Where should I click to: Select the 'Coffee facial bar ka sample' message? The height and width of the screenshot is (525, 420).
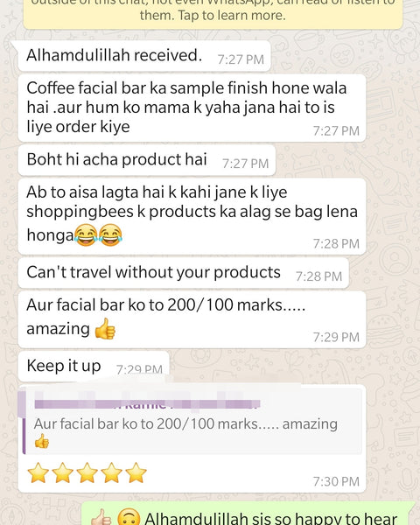pyautogui.click(x=192, y=108)
